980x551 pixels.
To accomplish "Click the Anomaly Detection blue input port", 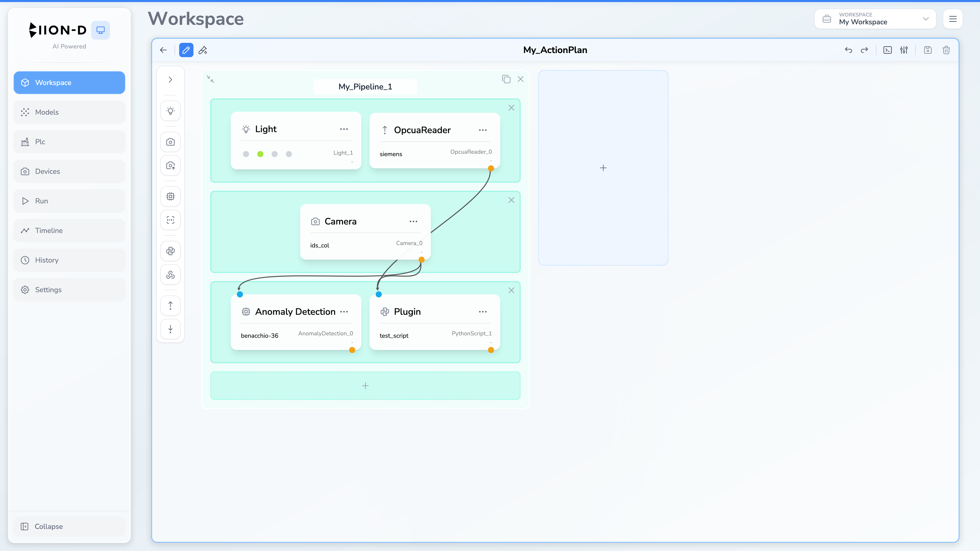I will pos(240,294).
